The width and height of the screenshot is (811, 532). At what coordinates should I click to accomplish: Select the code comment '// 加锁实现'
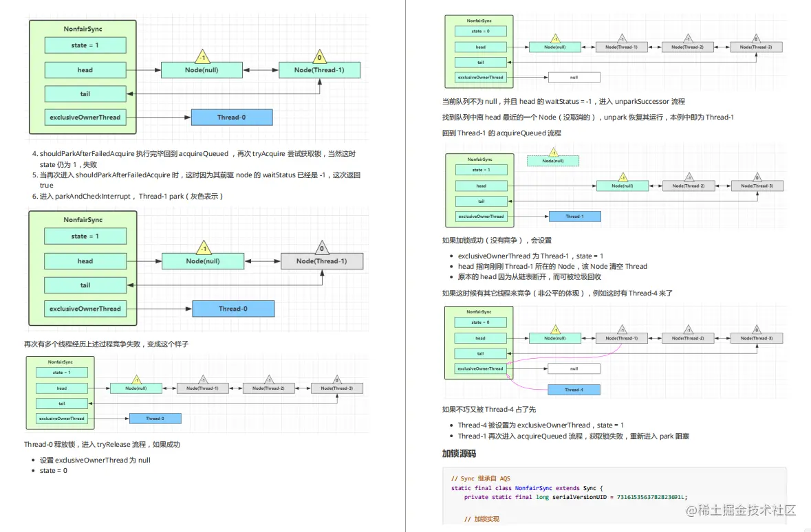[x=482, y=518]
